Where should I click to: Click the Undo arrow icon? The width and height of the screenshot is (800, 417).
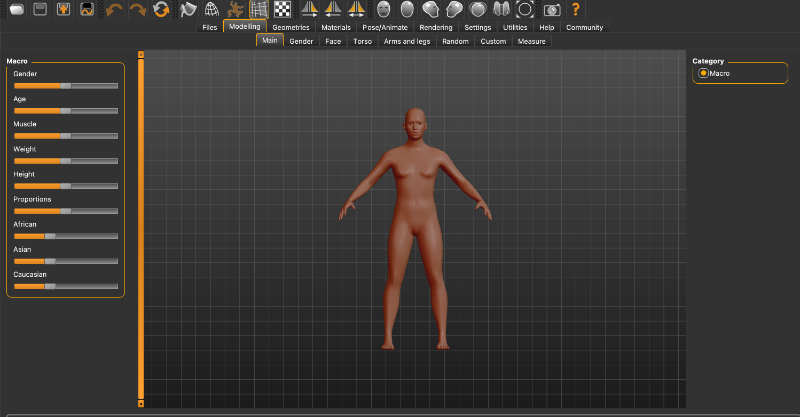[x=113, y=10]
